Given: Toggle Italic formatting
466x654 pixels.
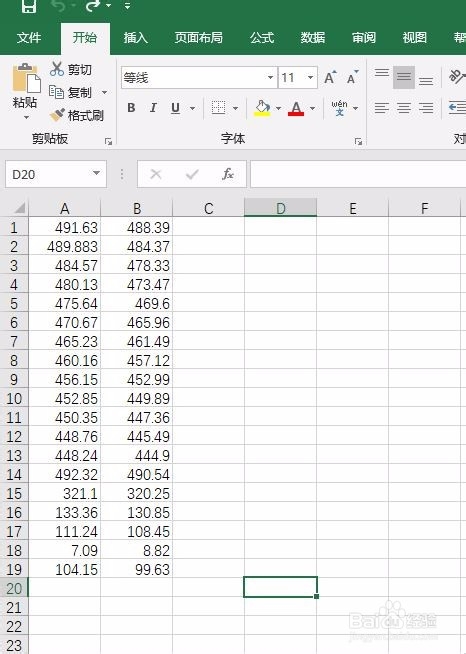Looking at the screenshot, I should point(153,108).
